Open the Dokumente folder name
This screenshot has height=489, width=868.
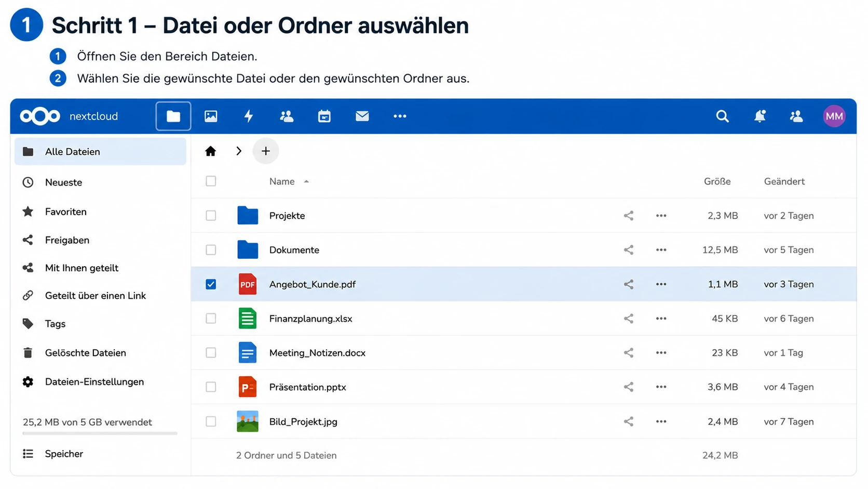tap(294, 250)
